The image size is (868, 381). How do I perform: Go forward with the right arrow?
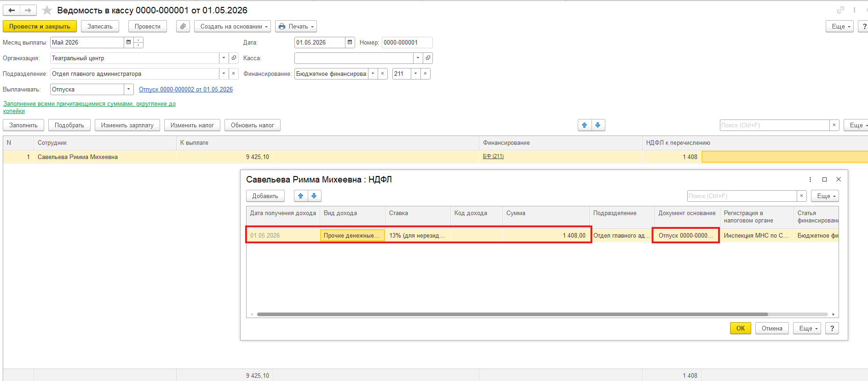[28, 10]
